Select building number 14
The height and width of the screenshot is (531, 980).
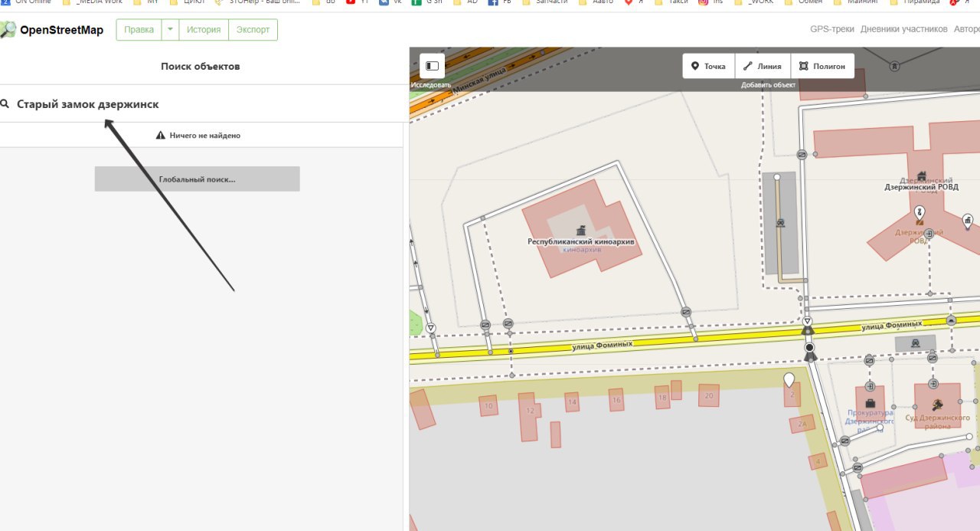[572, 402]
